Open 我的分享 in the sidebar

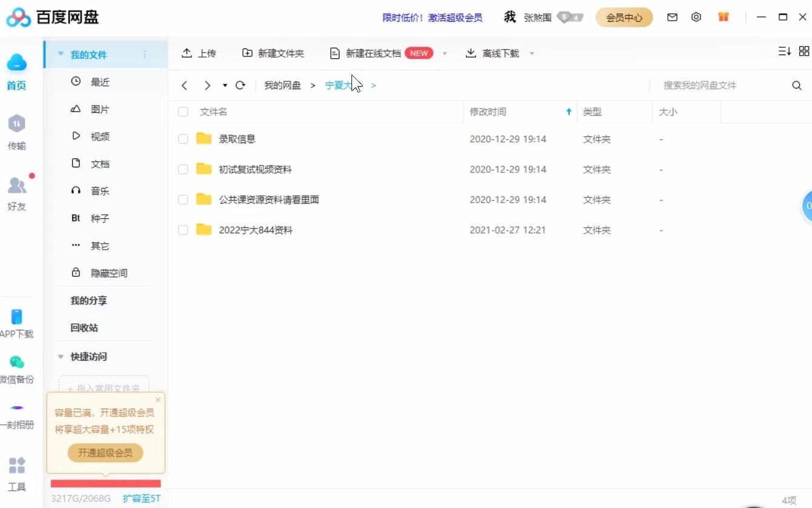click(x=88, y=300)
